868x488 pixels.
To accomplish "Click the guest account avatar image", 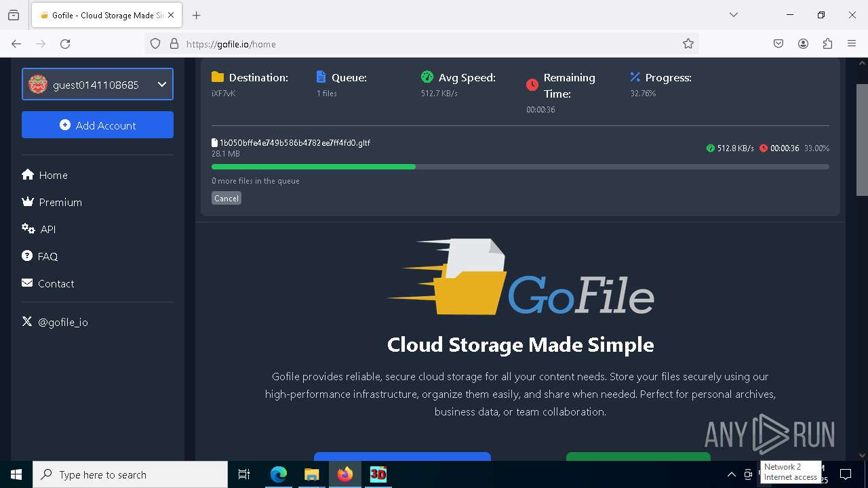I will (x=38, y=85).
